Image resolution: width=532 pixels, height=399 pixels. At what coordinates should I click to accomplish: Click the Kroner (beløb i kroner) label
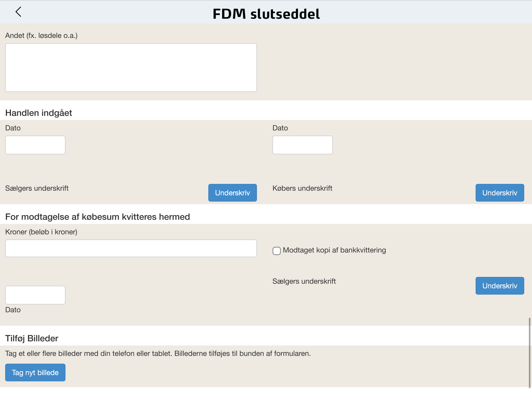[41, 232]
